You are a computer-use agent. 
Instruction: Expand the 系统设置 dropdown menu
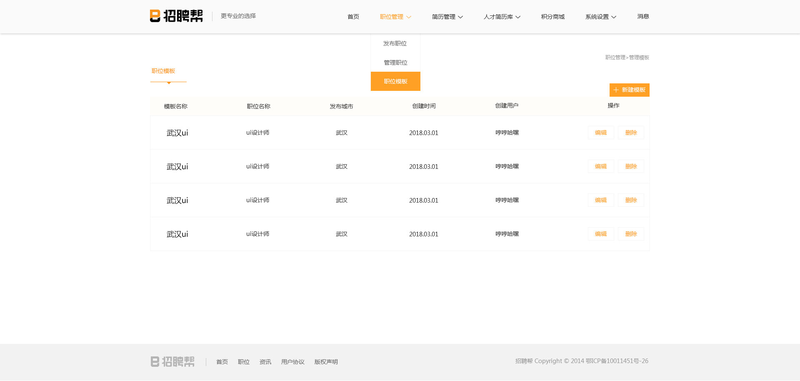coord(601,17)
